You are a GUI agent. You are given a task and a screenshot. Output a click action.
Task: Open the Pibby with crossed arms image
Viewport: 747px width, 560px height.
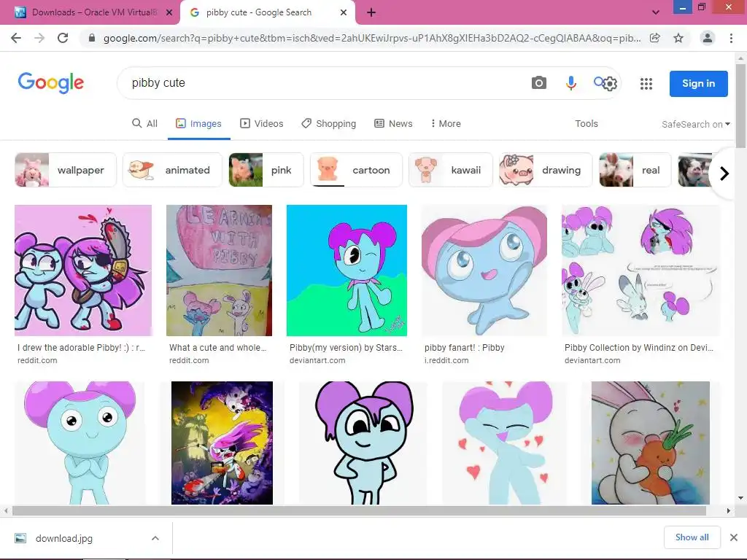pyautogui.click(x=80, y=443)
